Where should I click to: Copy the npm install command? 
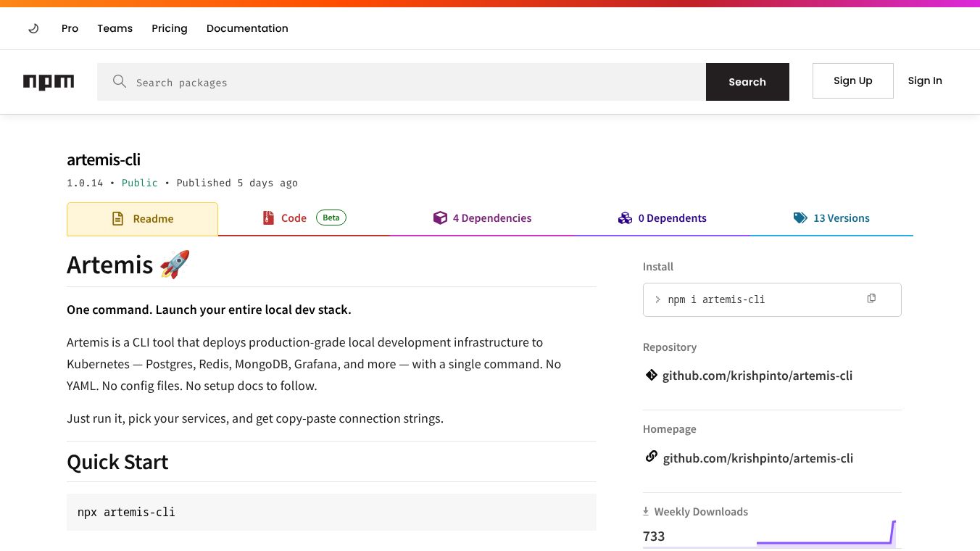tap(871, 299)
